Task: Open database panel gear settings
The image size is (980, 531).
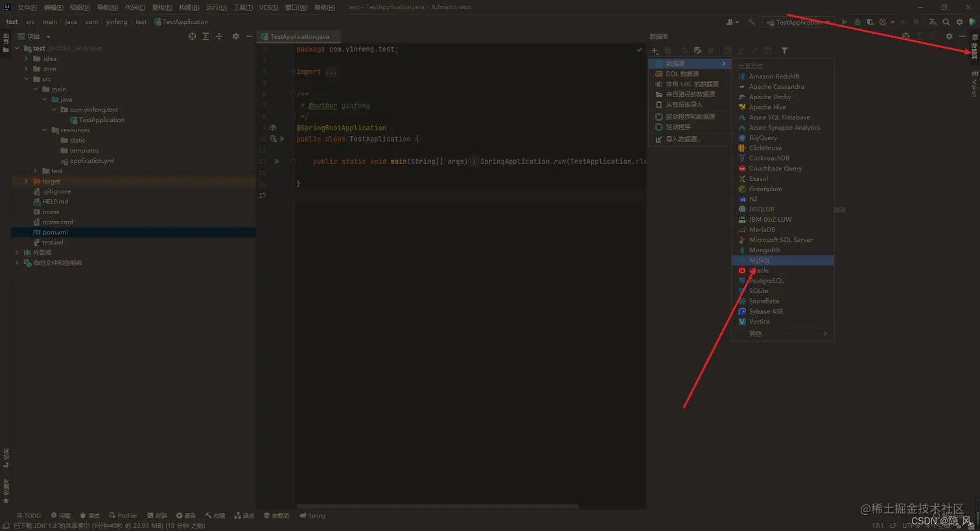Action: point(949,36)
